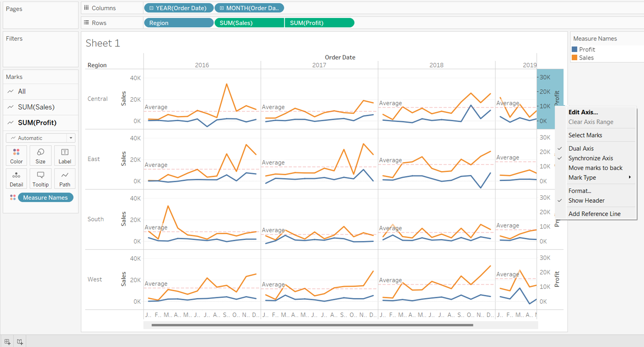Screen dimensions: 644x347
Task: Click the new dashboard icon in status bar
Action: [20, 342]
